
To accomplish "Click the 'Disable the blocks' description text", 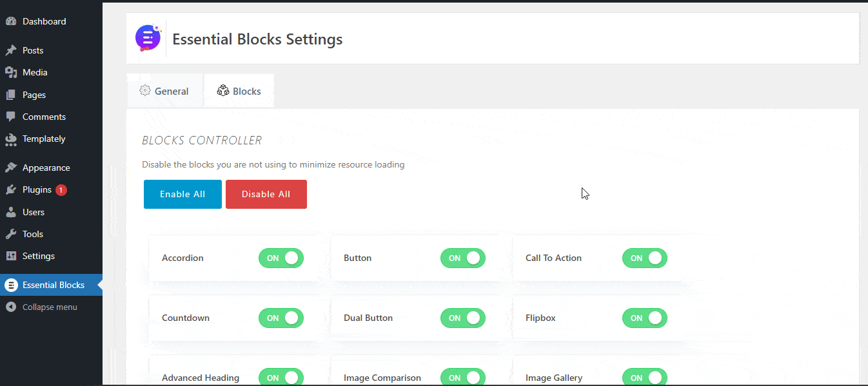I will pos(273,164).
